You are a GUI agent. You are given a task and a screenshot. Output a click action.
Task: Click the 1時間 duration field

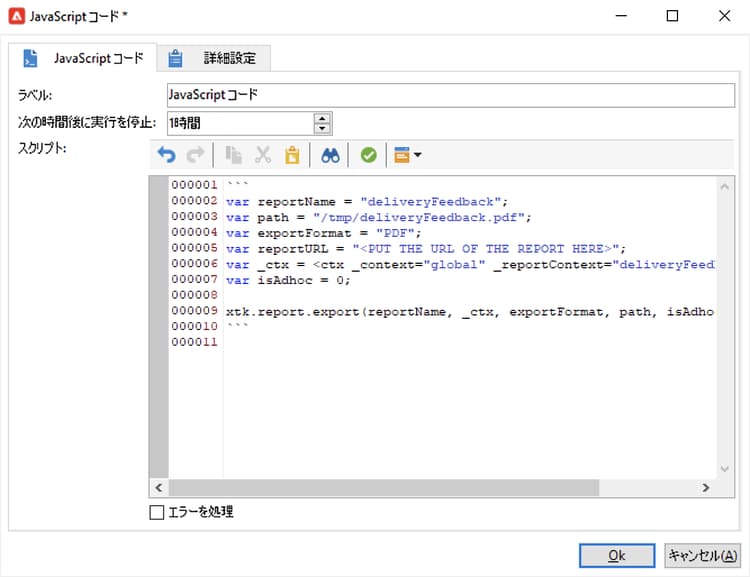pyautogui.click(x=240, y=123)
